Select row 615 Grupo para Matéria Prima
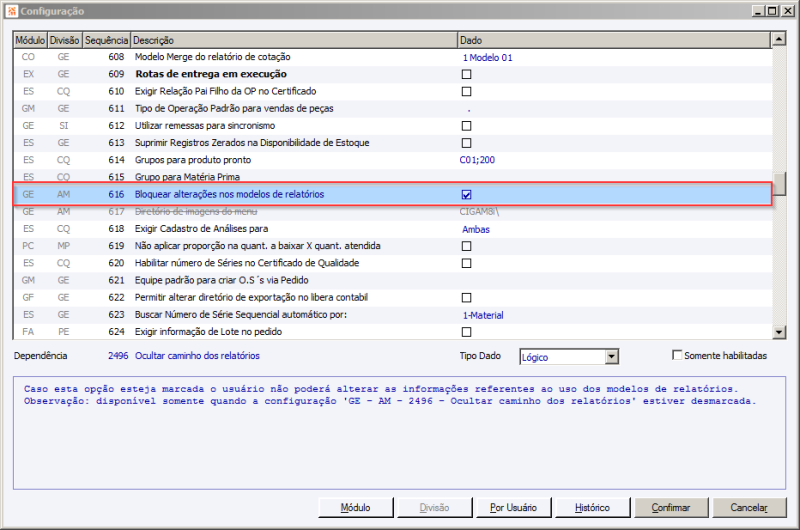This screenshot has width=800, height=530. 392,176
